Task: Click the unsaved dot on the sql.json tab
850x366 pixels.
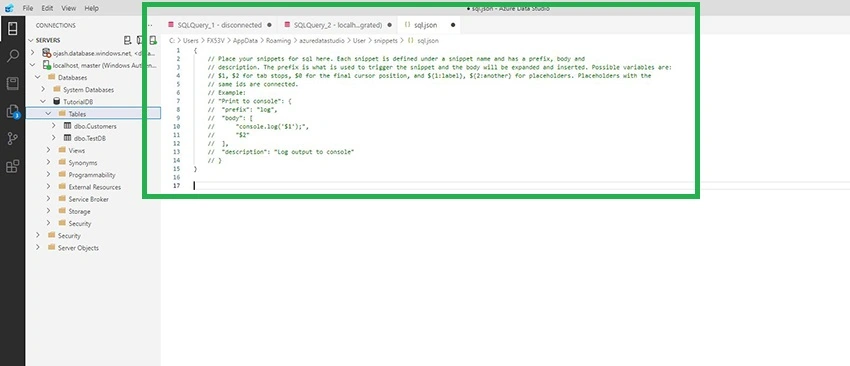Action: click(x=453, y=25)
